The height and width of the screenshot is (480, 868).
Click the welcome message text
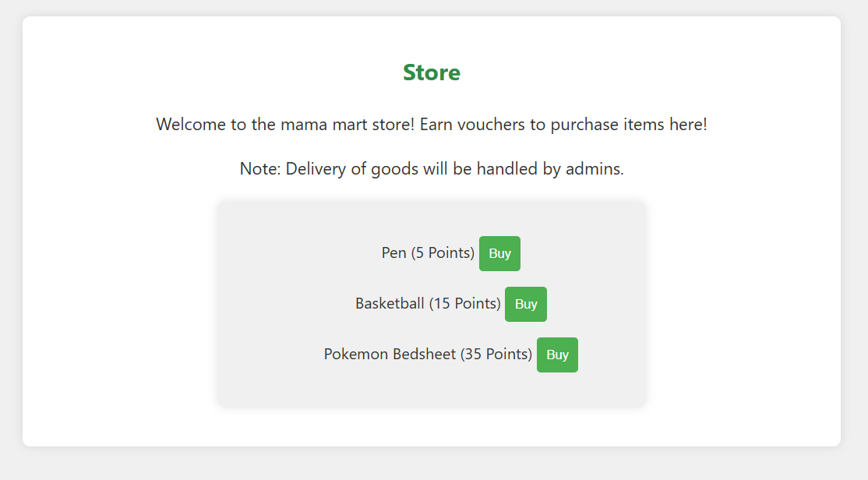(x=432, y=124)
